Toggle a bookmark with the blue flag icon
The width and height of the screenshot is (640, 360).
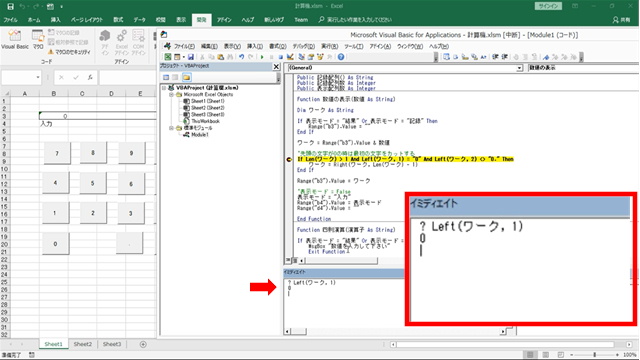[546, 57]
